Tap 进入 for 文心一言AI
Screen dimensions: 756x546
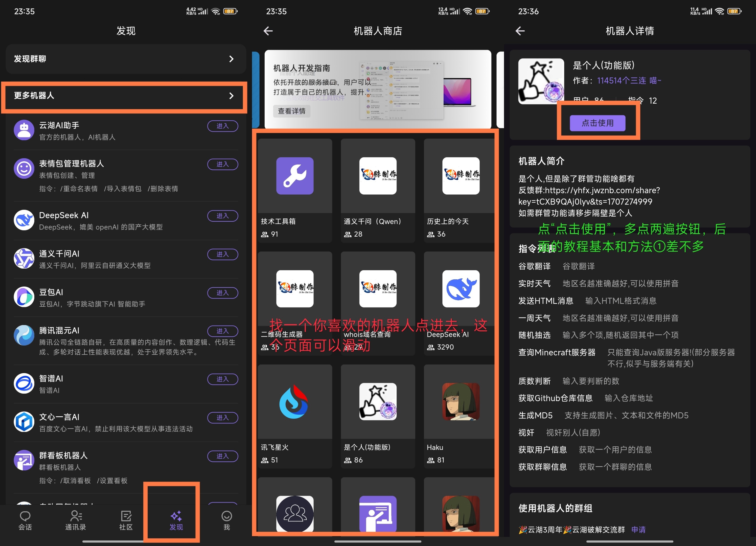tap(222, 418)
